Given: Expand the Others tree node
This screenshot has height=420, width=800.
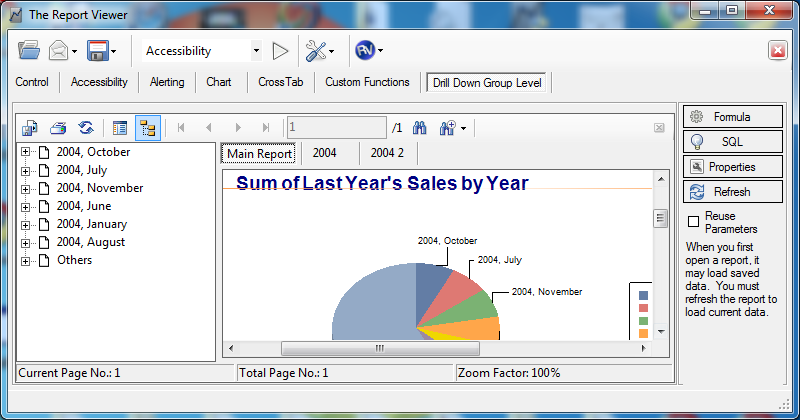Looking at the screenshot, I should point(25,261).
